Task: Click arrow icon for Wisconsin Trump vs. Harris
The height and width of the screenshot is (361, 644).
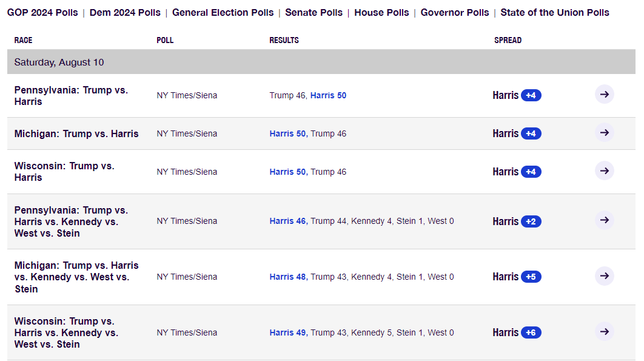Action: (x=604, y=171)
